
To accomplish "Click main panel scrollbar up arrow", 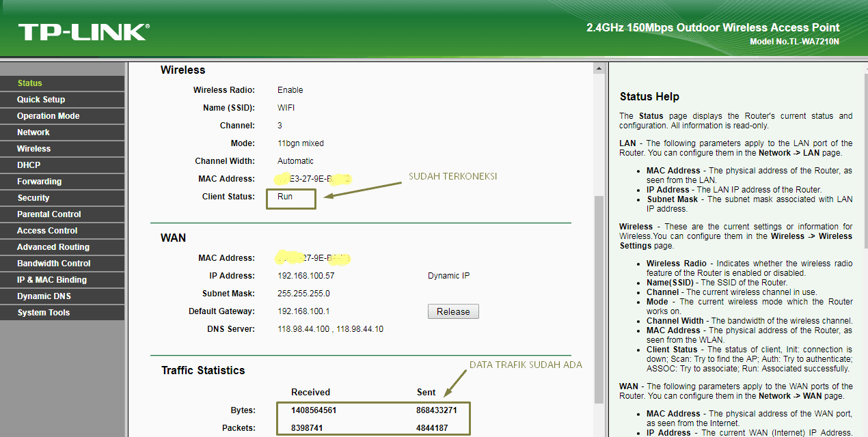I will pyautogui.click(x=599, y=68).
